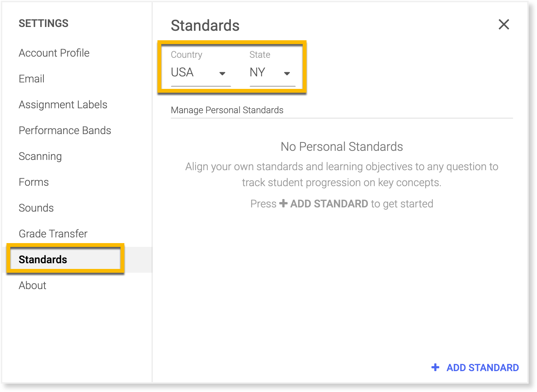Open the About page
This screenshot has width=537, height=392.
(x=32, y=285)
